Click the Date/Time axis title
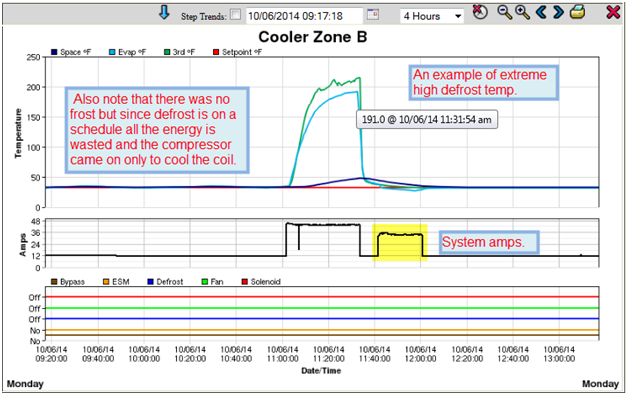Image resolution: width=628 pixels, height=395 pixels. coord(321,371)
